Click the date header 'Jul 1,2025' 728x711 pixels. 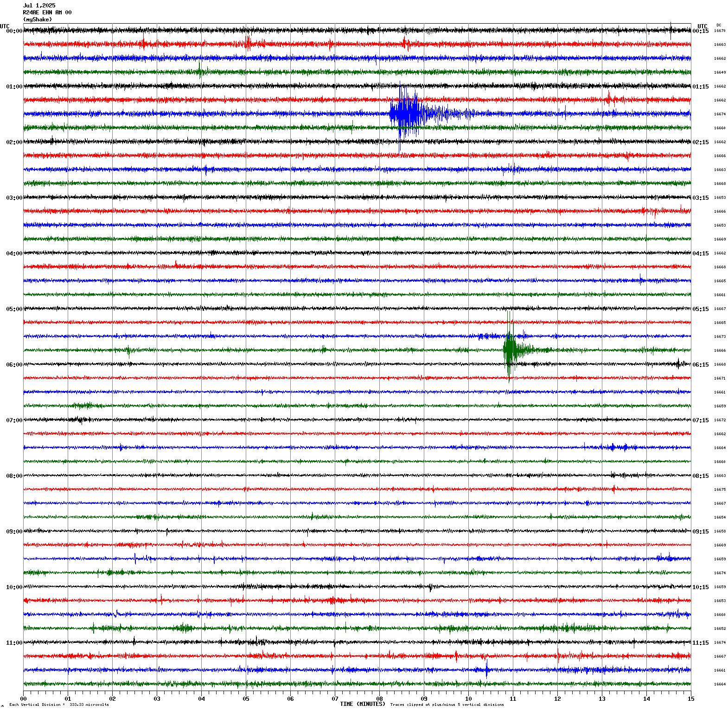coord(39,6)
